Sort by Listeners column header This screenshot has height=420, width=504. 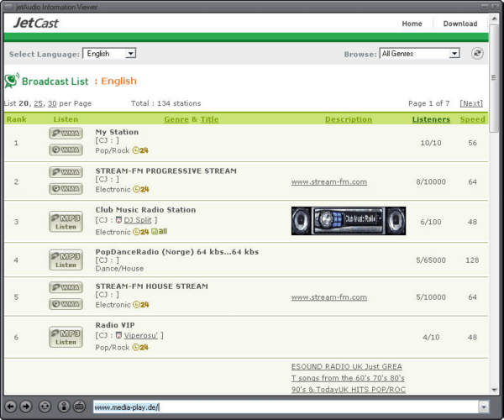click(431, 119)
